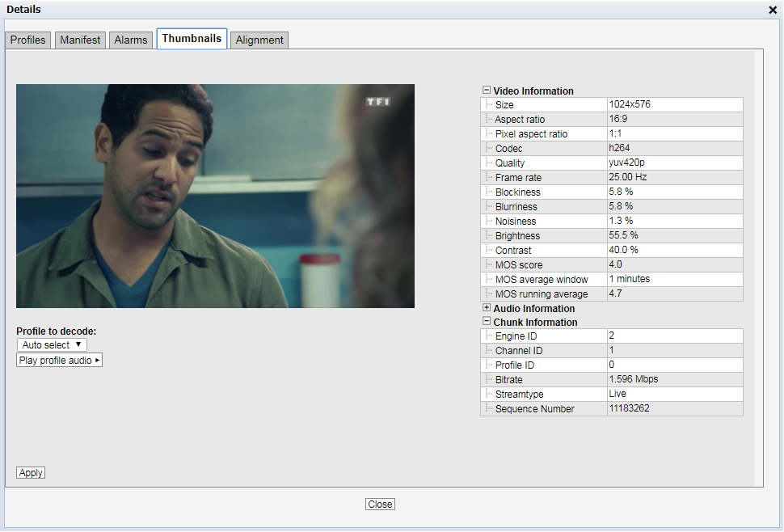Click the Video Information heading
This screenshot has height=532, width=784.
(533, 91)
